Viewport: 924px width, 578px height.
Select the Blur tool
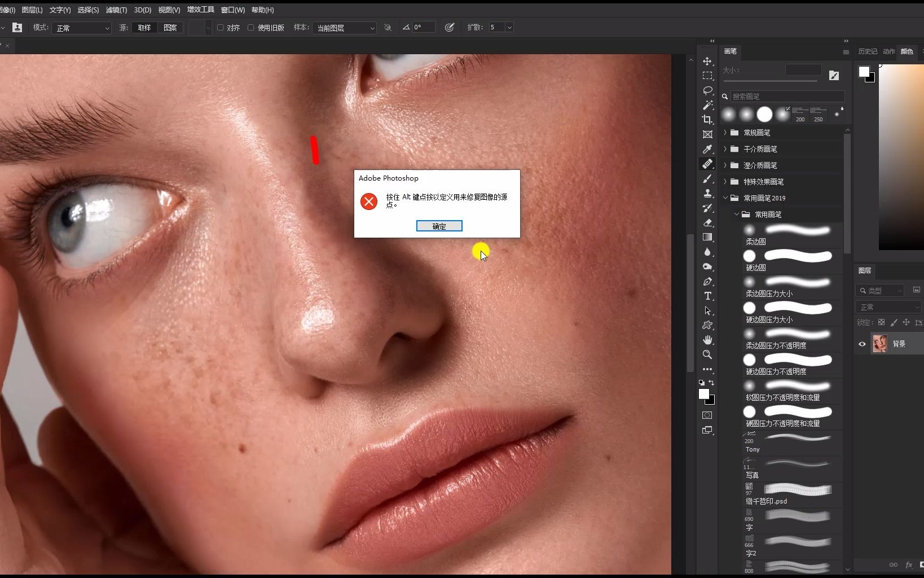[x=707, y=252]
